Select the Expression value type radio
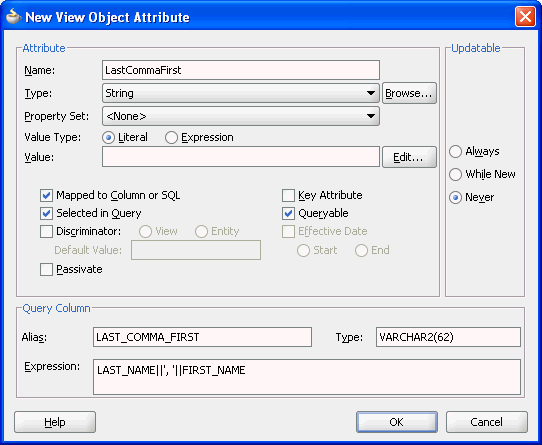Viewport: 542px width, 445px height. [171, 138]
